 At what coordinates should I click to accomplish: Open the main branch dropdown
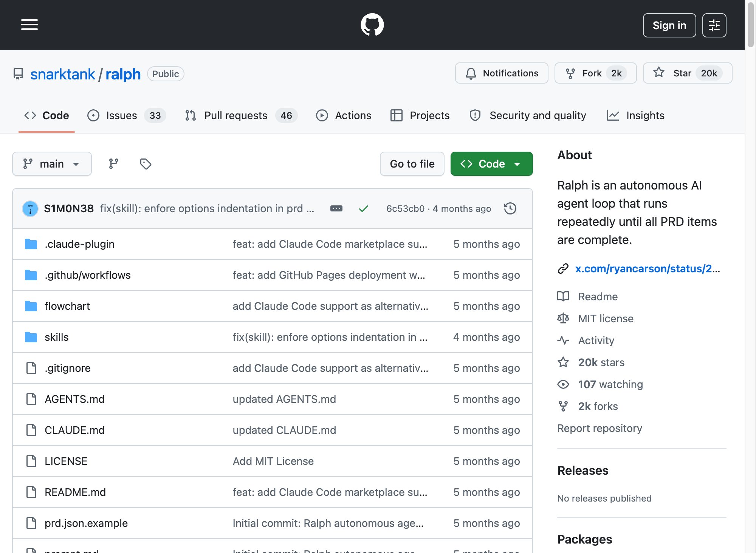(x=52, y=164)
